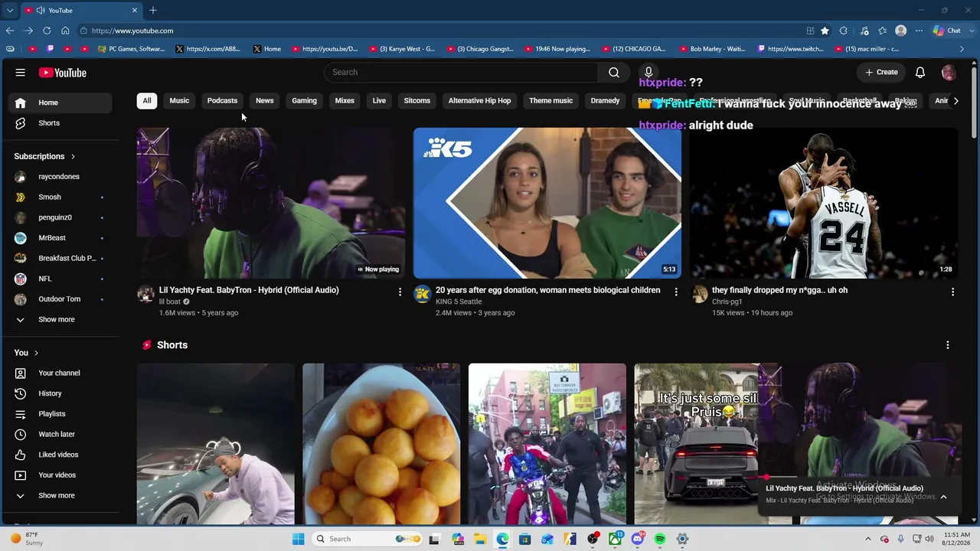
Task: Open more options for the Chris-pg1 video
Action: click(x=952, y=292)
